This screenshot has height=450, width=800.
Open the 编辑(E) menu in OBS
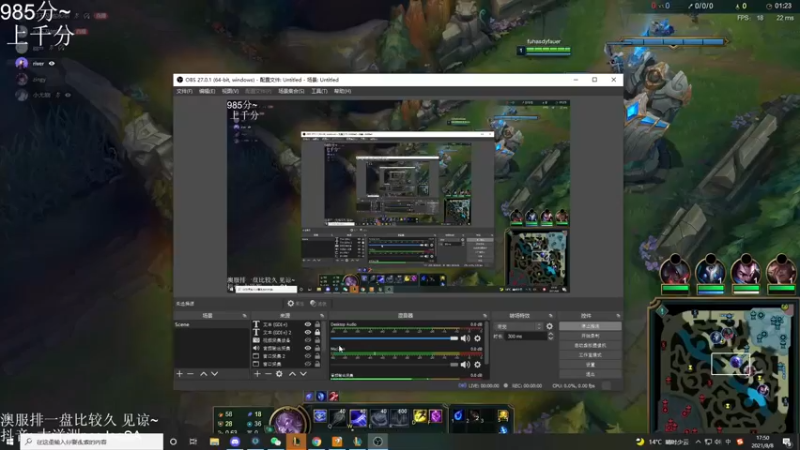point(207,91)
